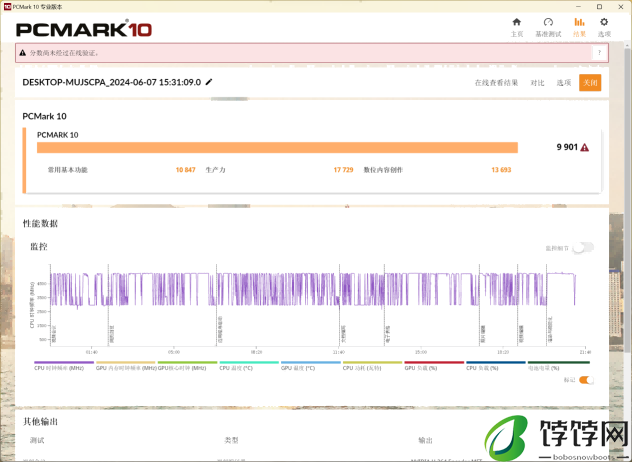Click the PCMark 10 logo in the header
The width and height of the screenshot is (632, 462).
click(x=84, y=29)
